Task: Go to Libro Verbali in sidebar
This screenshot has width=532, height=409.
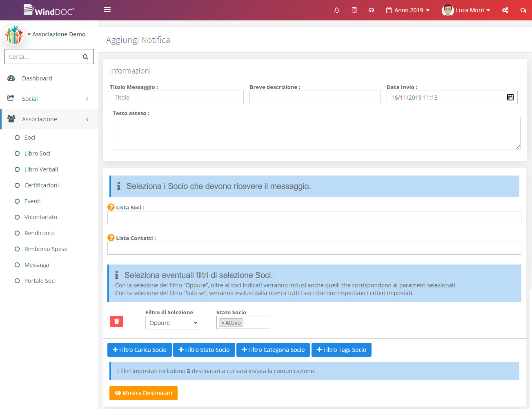Action: (41, 169)
